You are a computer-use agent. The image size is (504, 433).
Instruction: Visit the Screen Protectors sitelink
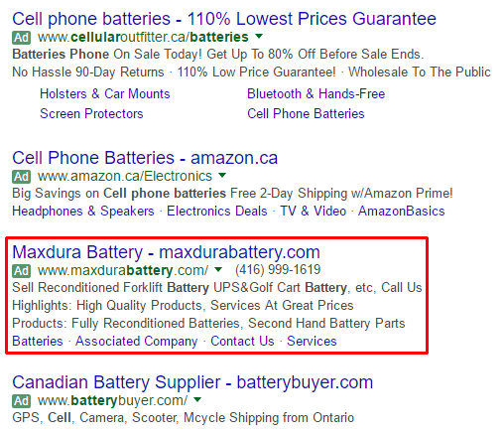click(x=91, y=114)
